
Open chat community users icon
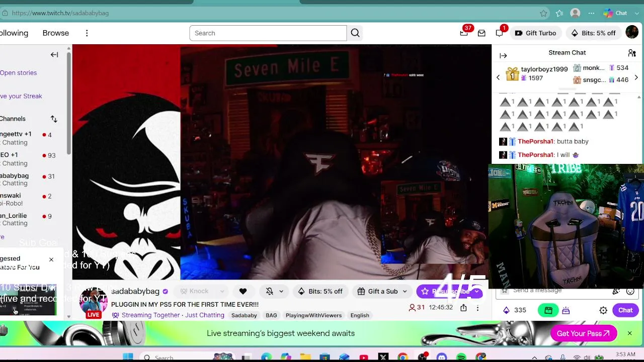pos(632,53)
